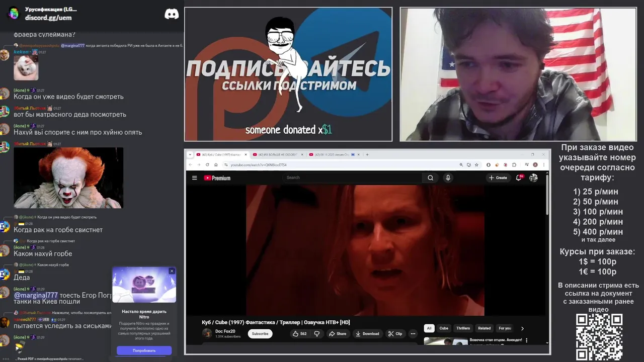Select the Cube filter chip
This screenshot has width=644, height=362.
[x=444, y=328]
